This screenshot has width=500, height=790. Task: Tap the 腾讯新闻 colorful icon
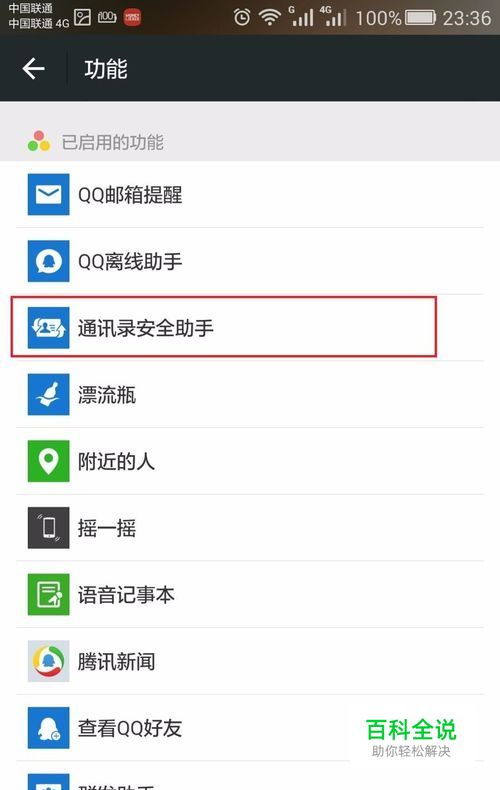(x=48, y=661)
